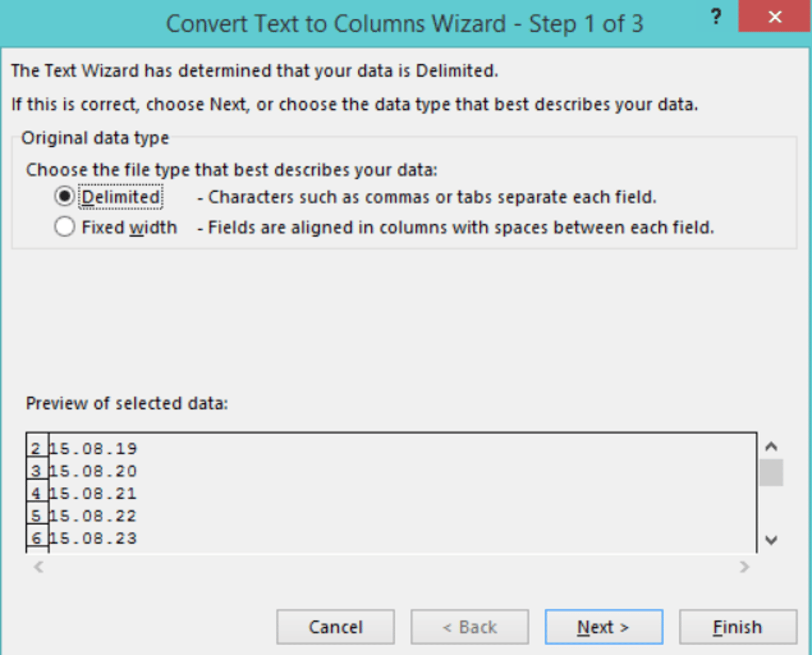Click the Back button
Viewport: 812px width, 655px height.
click(x=469, y=626)
